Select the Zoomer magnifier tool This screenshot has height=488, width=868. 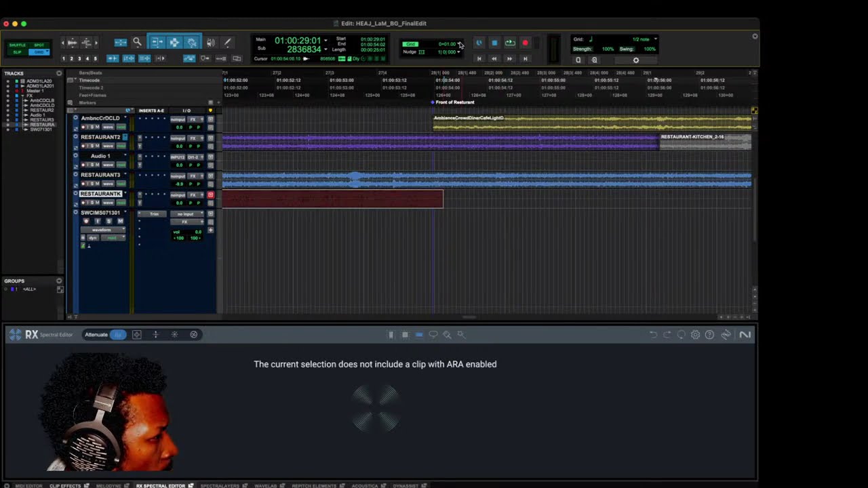(137, 42)
